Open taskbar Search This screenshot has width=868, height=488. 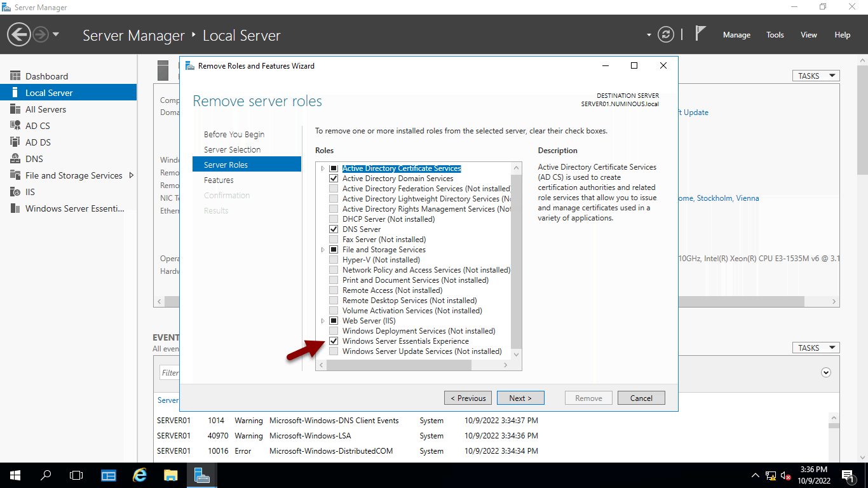[x=46, y=475]
